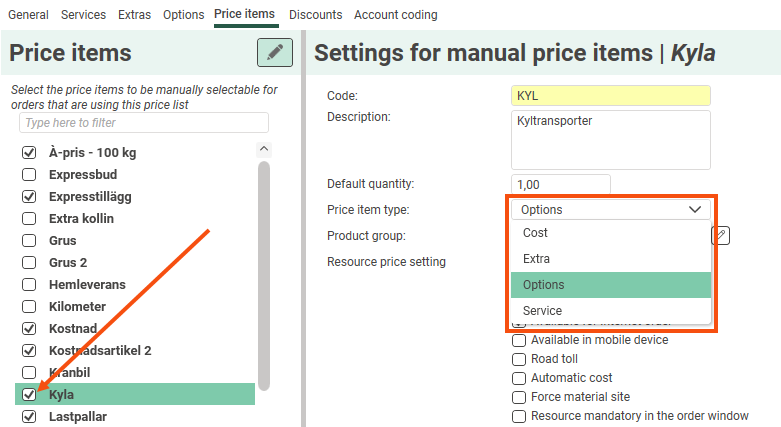
Task: Click the edit icon next to Product group
Action: (721, 235)
